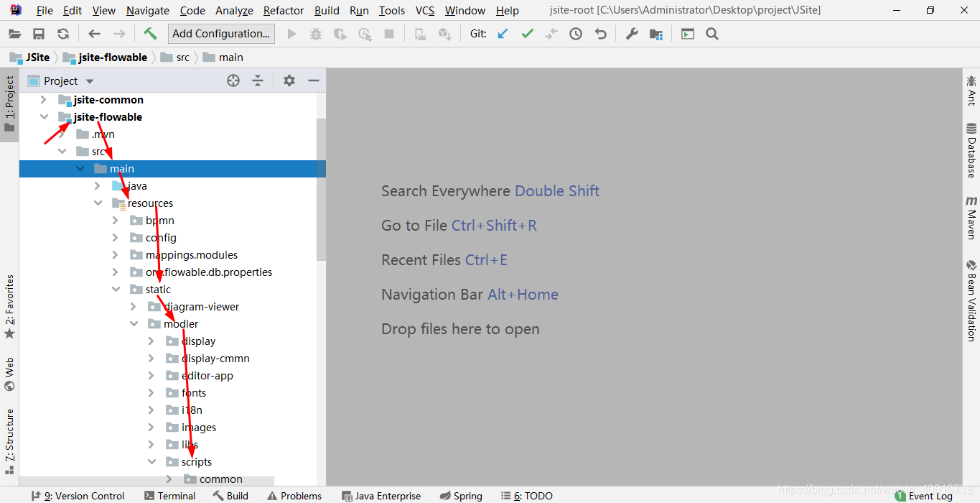Open the File menu
Image resolution: width=980 pixels, height=503 pixels.
pyautogui.click(x=45, y=11)
